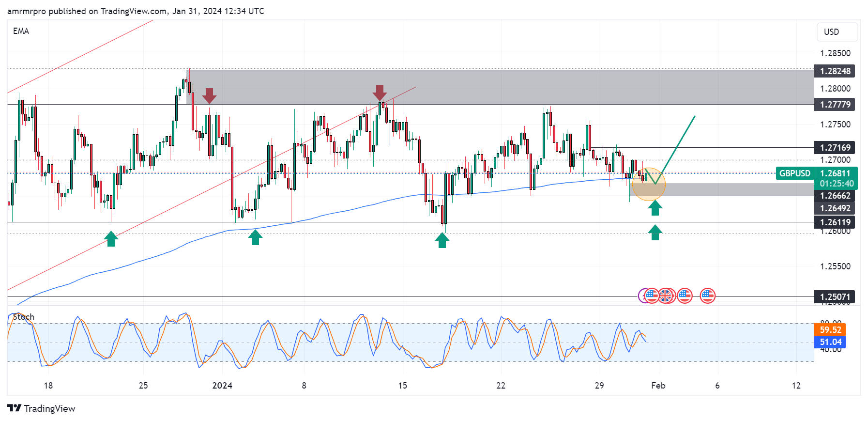The image size is (868, 421).
Task: Click the 22 date on time axis
Action: click(501, 386)
